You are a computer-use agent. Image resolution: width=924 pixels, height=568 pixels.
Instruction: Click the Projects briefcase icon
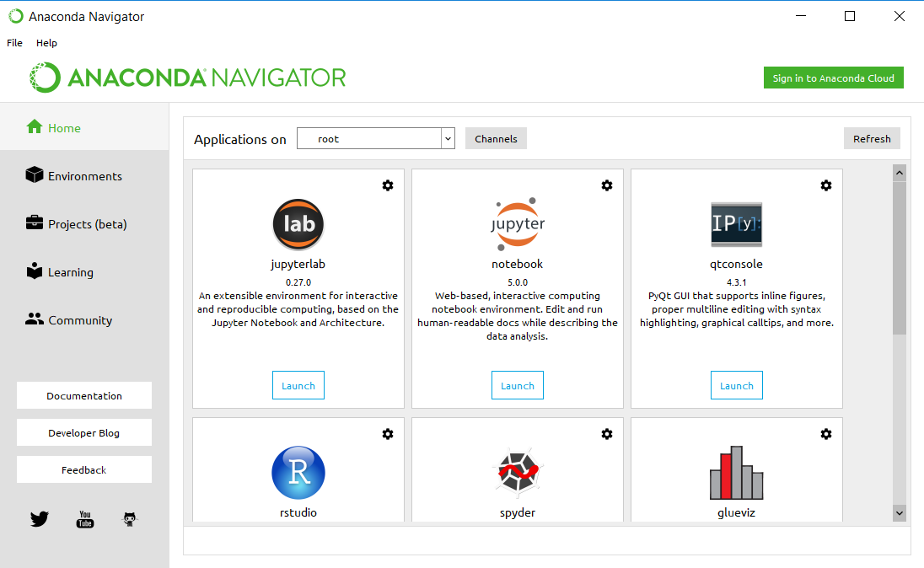(x=35, y=222)
